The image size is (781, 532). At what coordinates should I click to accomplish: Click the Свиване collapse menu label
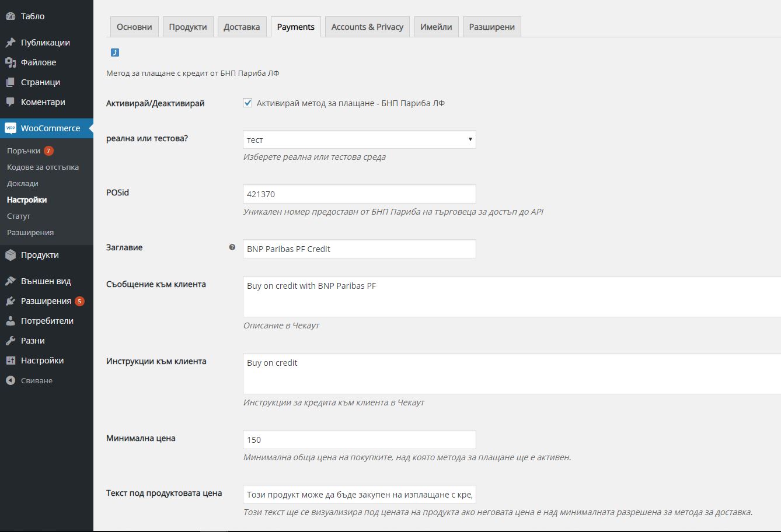tap(37, 380)
